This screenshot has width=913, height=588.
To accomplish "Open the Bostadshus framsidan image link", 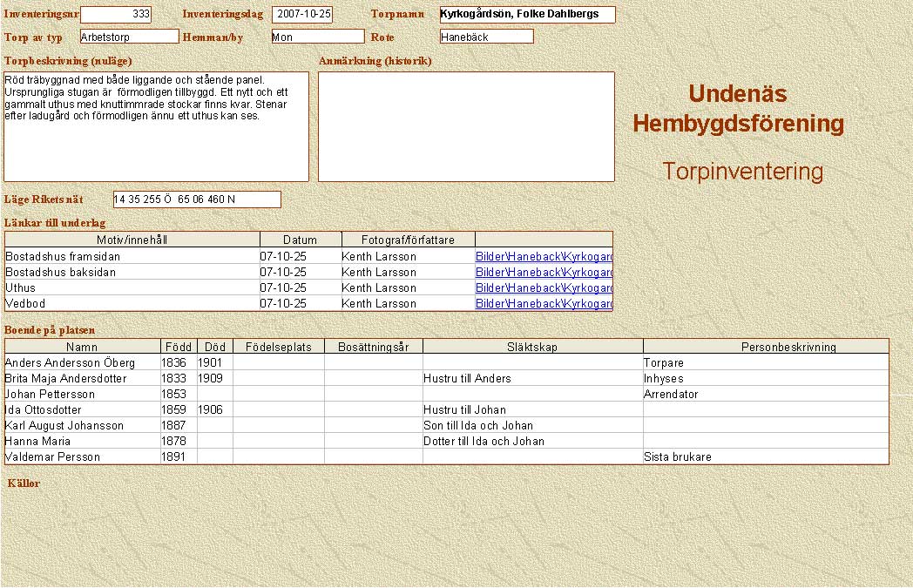I will click(x=544, y=257).
